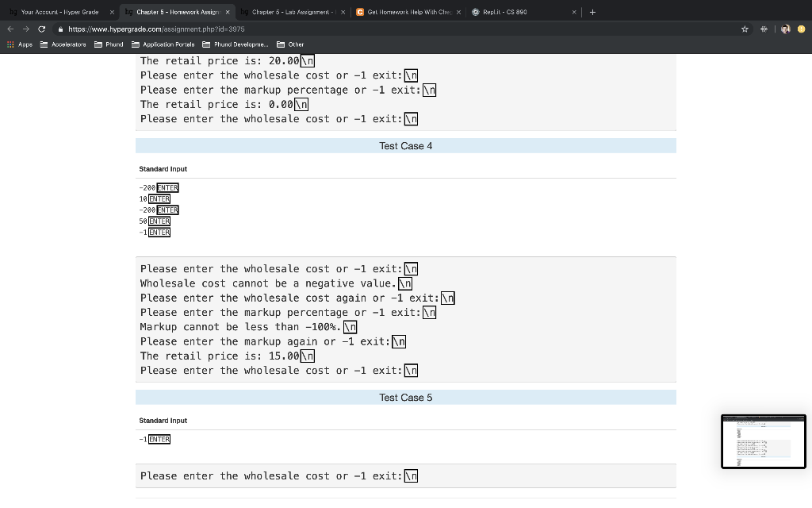Open the browser profile avatar
812x508 pixels.
[784, 28]
